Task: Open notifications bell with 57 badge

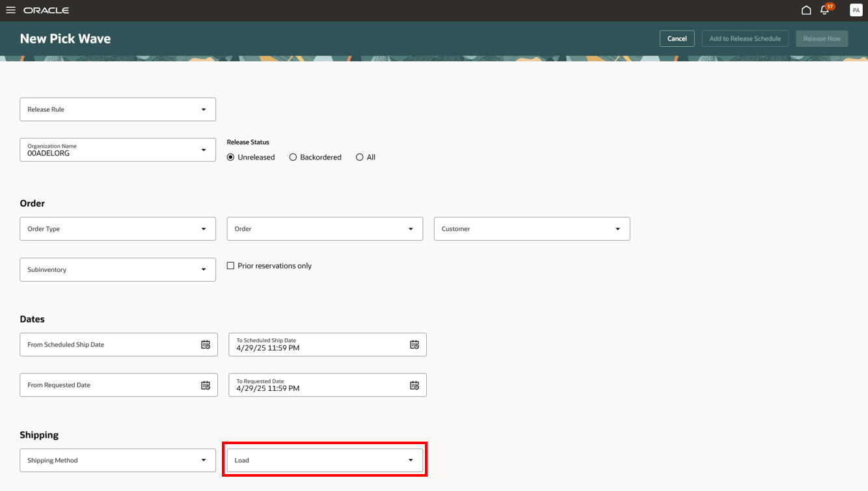Action: click(826, 9)
